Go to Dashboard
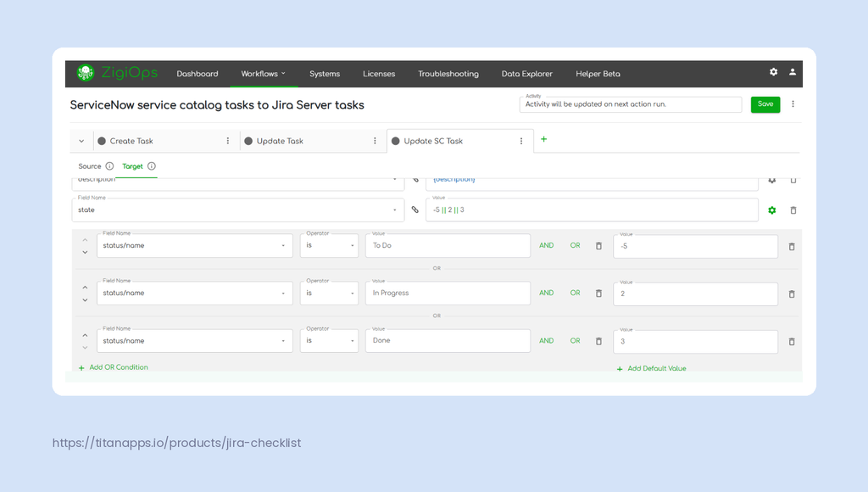The image size is (868, 492). coord(197,74)
